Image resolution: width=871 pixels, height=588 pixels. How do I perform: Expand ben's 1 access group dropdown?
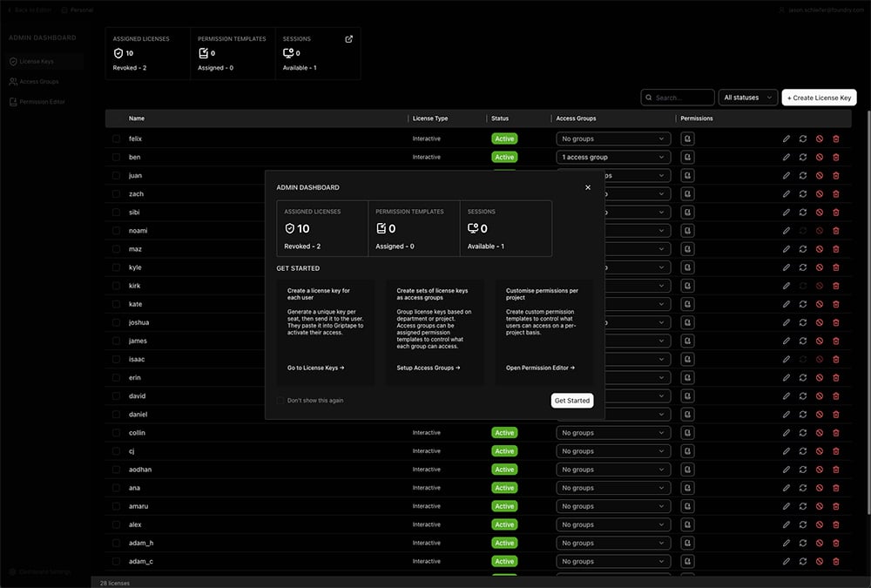tap(613, 158)
